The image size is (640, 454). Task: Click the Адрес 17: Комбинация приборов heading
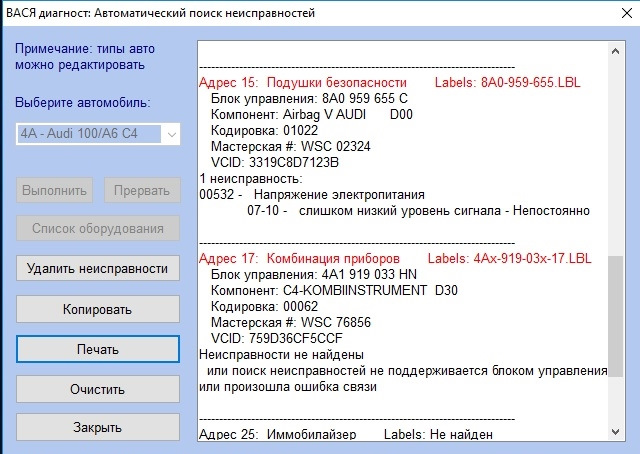pos(299,258)
